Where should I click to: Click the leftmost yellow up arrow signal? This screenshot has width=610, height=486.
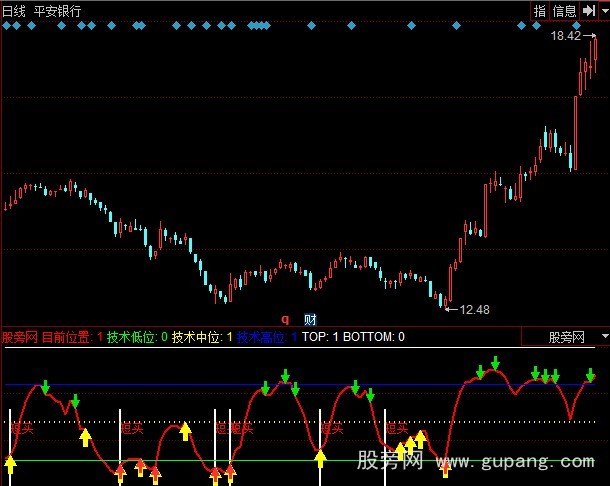tap(10, 464)
